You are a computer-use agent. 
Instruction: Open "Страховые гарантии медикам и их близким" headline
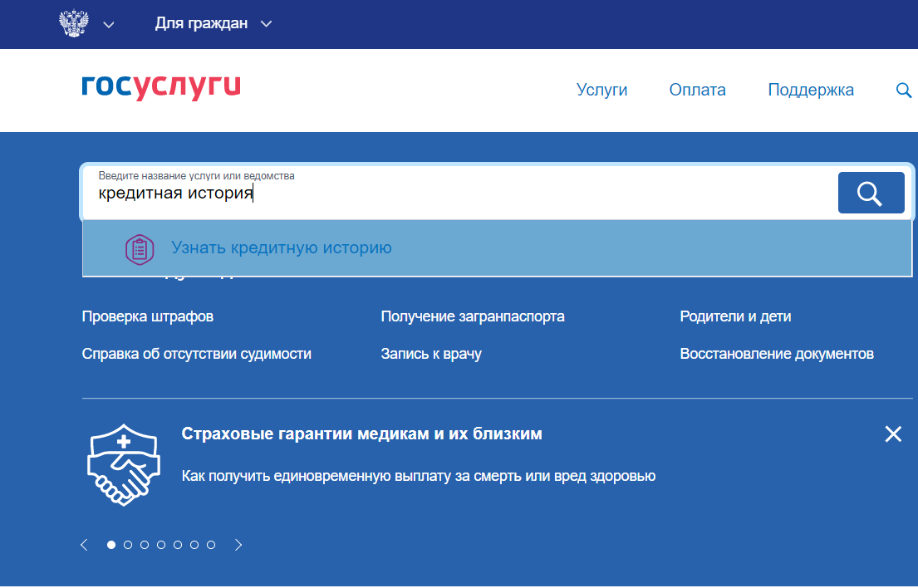click(x=362, y=434)
